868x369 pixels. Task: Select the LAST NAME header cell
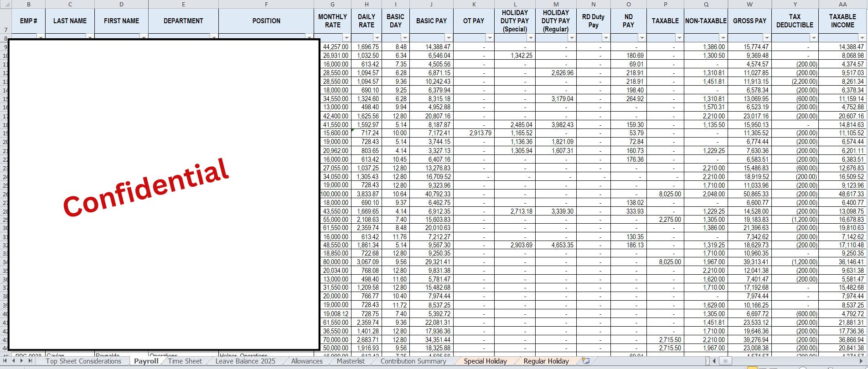(x=70, y=21)
